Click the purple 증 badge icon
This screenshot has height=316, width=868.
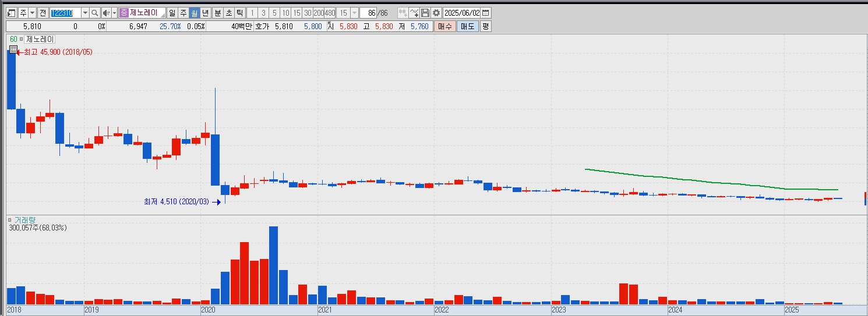click(x=124, y=13)
